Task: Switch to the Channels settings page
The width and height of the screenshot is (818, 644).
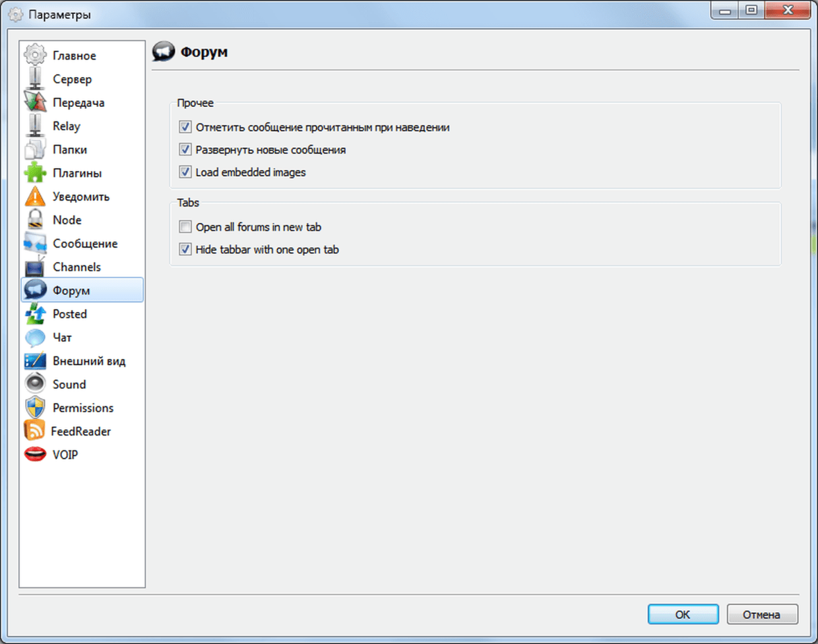Action: [x=77, y=267]
